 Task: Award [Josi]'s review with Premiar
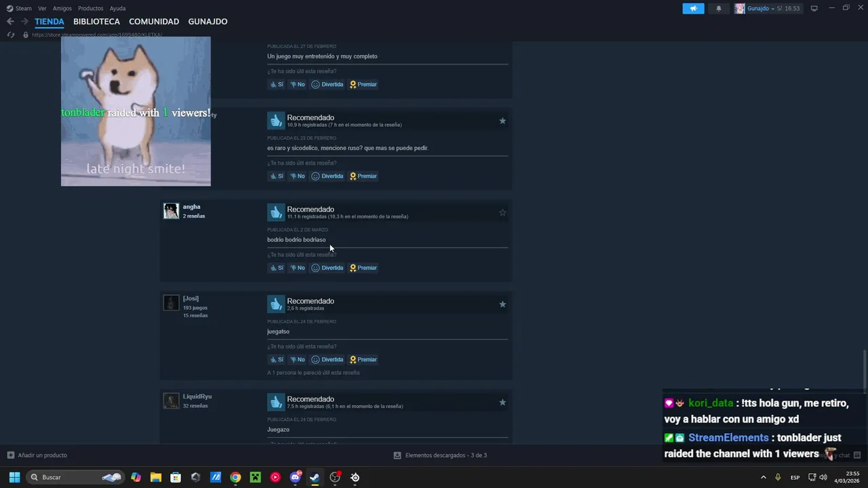(x=363, y=359)
